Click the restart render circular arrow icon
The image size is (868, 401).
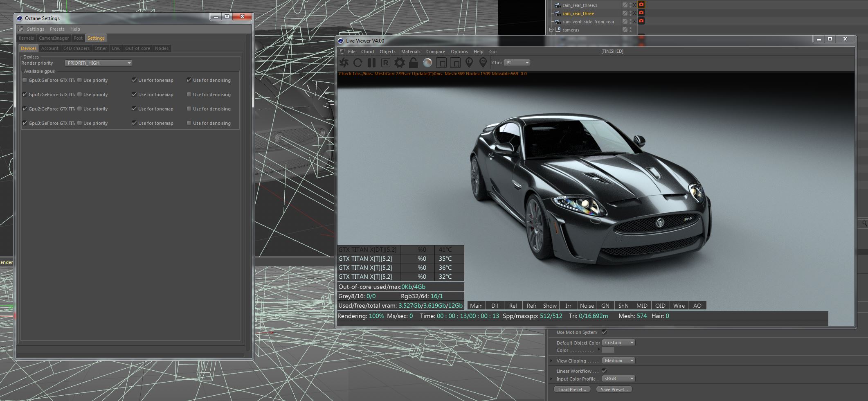358,63
